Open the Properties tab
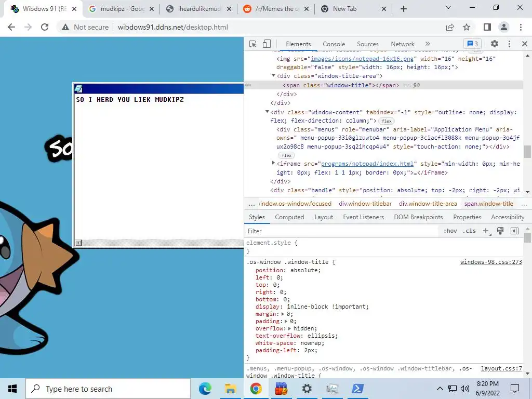This screenshot has height=399, width=532. (x=467, y=217)
